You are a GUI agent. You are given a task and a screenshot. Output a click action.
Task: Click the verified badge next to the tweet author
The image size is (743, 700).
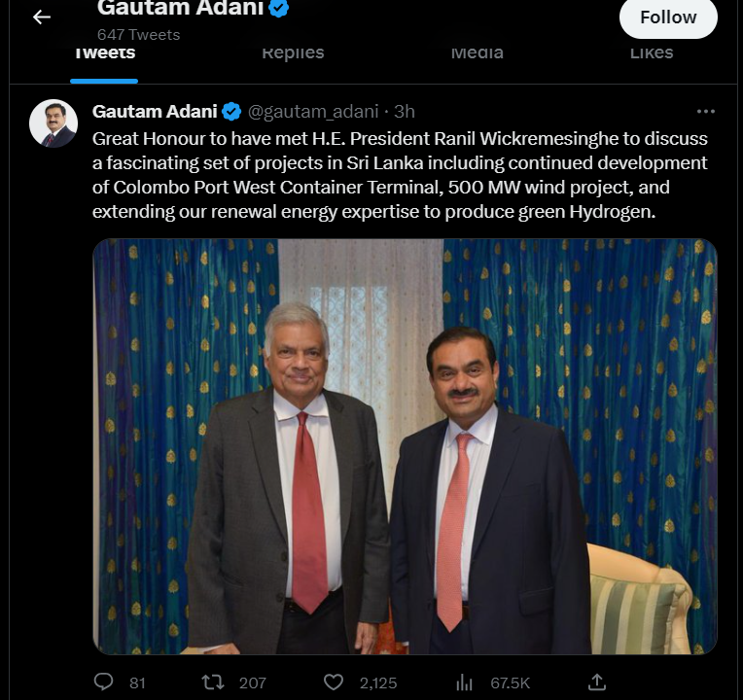tap(231, 111)
